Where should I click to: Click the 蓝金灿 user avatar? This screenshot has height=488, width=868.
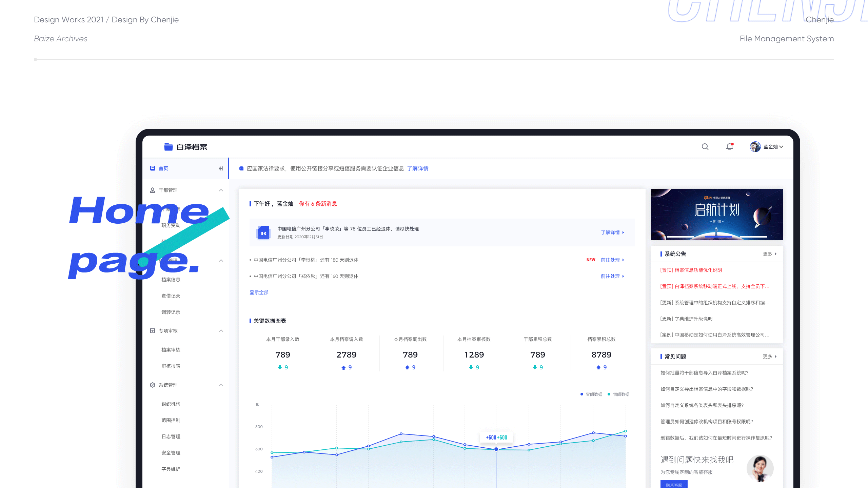755,147
